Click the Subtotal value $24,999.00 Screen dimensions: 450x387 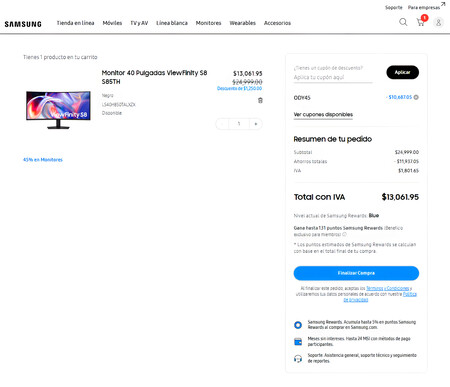[x=407, y=152]
